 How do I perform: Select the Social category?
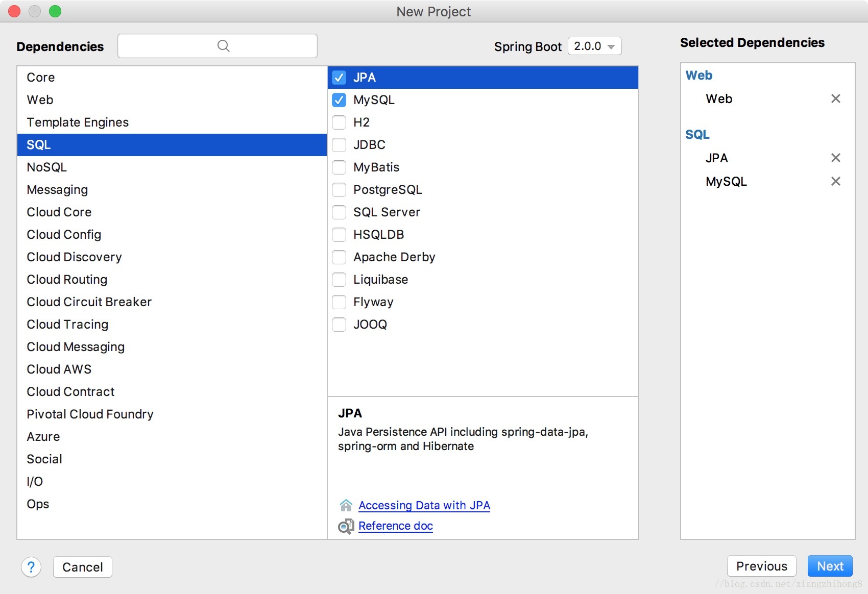coord(172,459)
